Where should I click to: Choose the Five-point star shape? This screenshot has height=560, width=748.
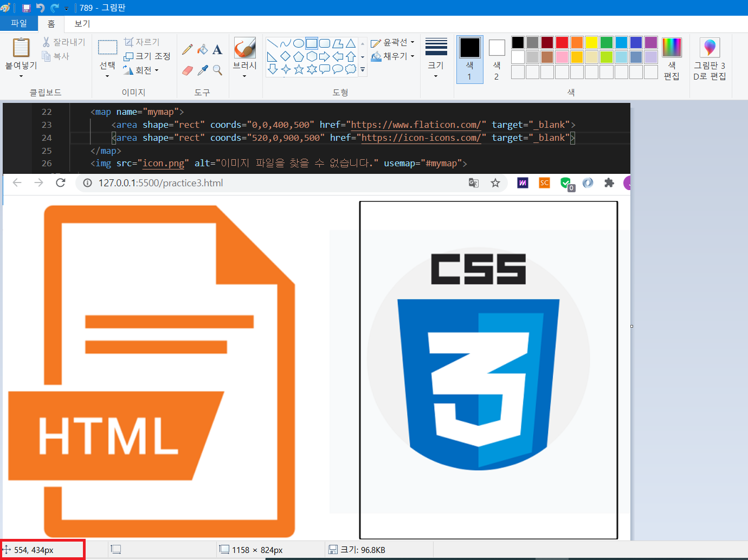pos(299,69)
